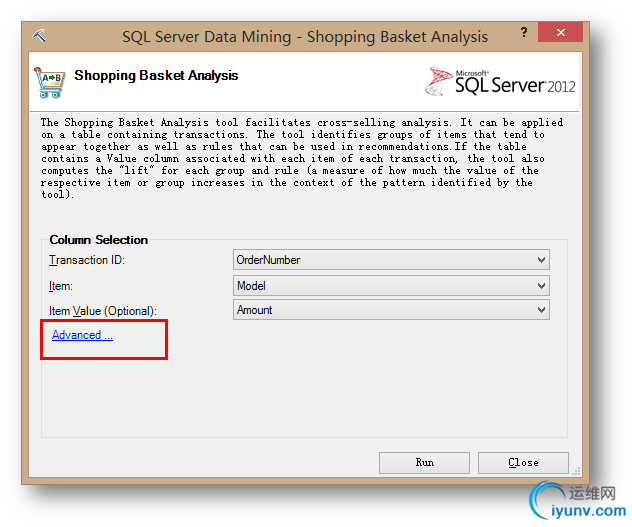
Task: Expand the Item dropdown arrow
Action: 541,286
